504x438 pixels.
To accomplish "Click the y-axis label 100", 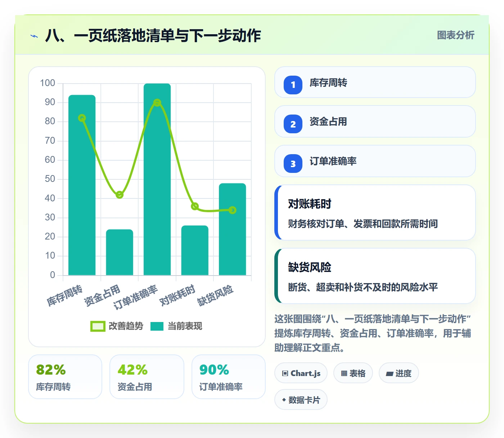I will (48, 83).
